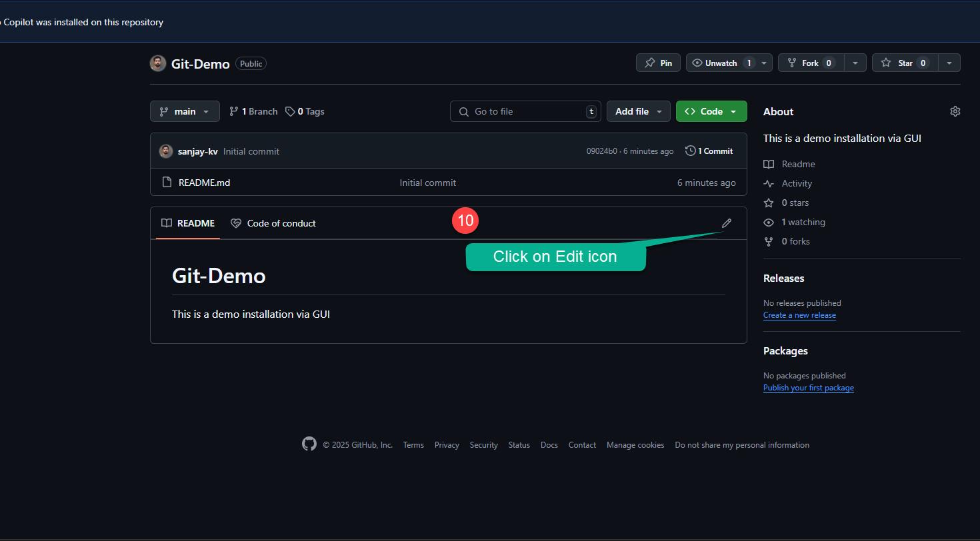Open the main branch dropdown
This screenshot has height=541, width=980.
(185, 111)
